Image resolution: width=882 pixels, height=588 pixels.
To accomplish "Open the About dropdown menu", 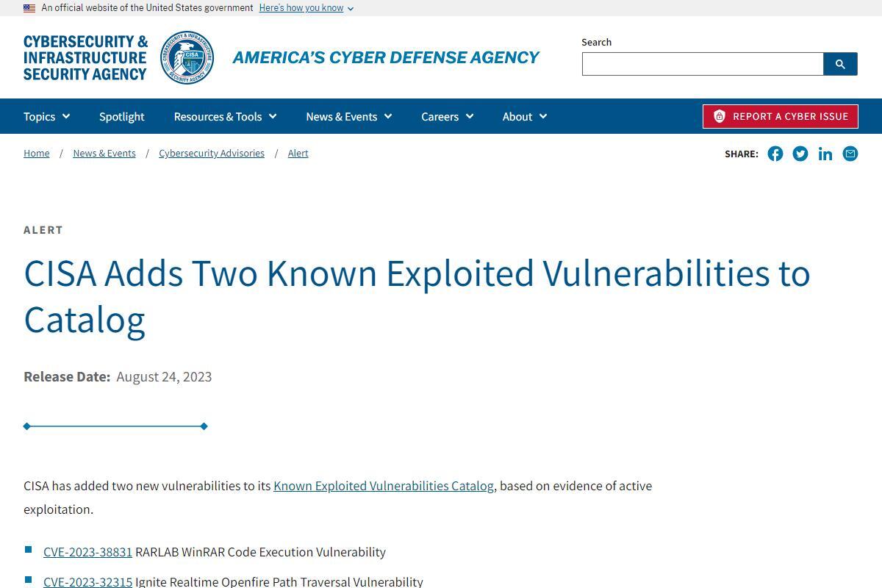I will coord(525,116).
